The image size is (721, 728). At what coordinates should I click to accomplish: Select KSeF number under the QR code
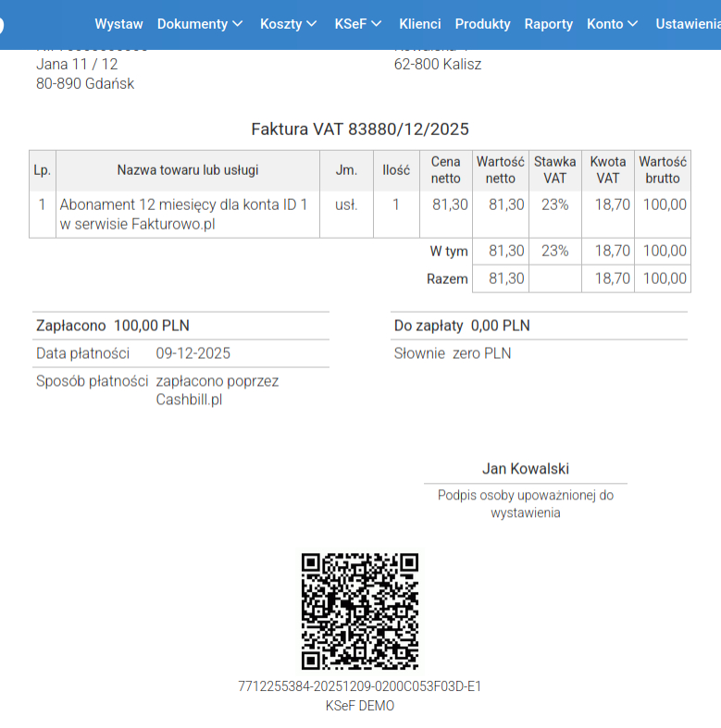point(360,686)
